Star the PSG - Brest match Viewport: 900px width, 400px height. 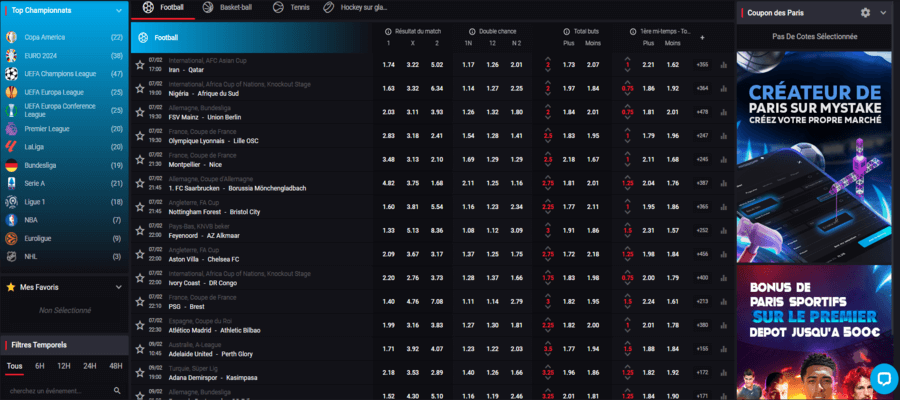tap(139, 302)
